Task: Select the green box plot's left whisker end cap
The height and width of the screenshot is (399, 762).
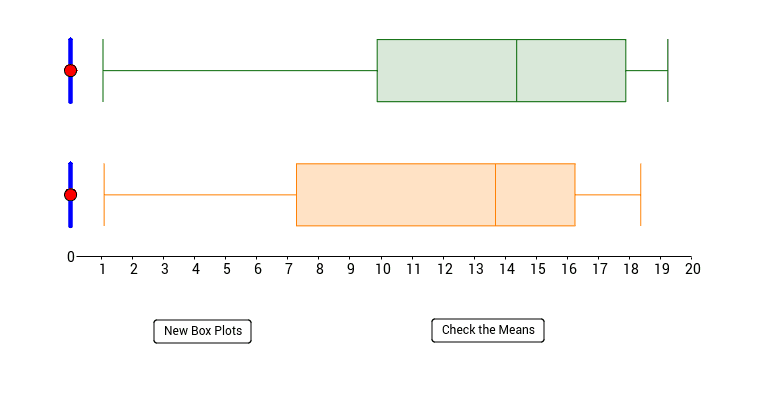Action: pos(103,70)
